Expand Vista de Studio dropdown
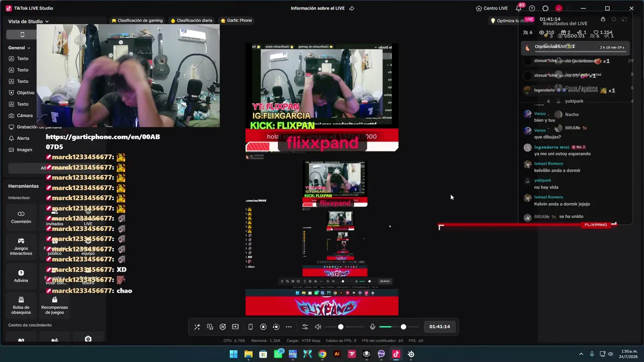The image size is (644, 362). point(29,22)
